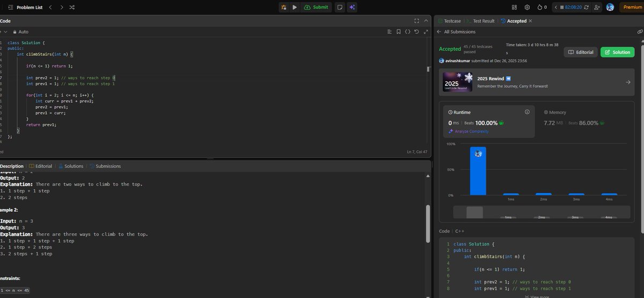Click the tallest runtime distribution bar
This screenshot has width=644, height=298.
(478, 171)
